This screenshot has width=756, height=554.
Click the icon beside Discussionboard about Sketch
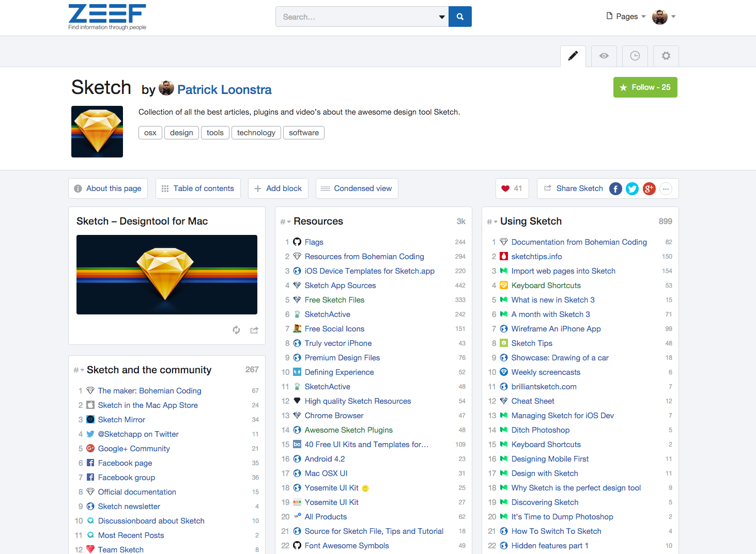pos(90,520)
